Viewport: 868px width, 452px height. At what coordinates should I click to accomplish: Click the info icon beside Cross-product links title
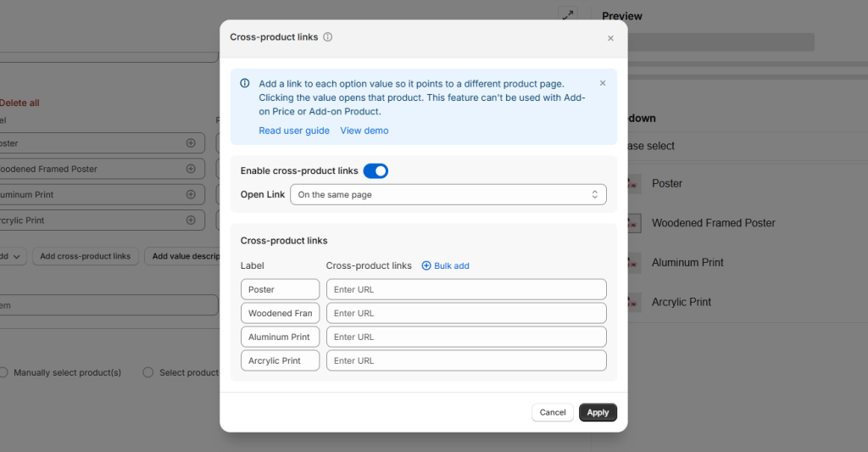[x=328, y=37]
